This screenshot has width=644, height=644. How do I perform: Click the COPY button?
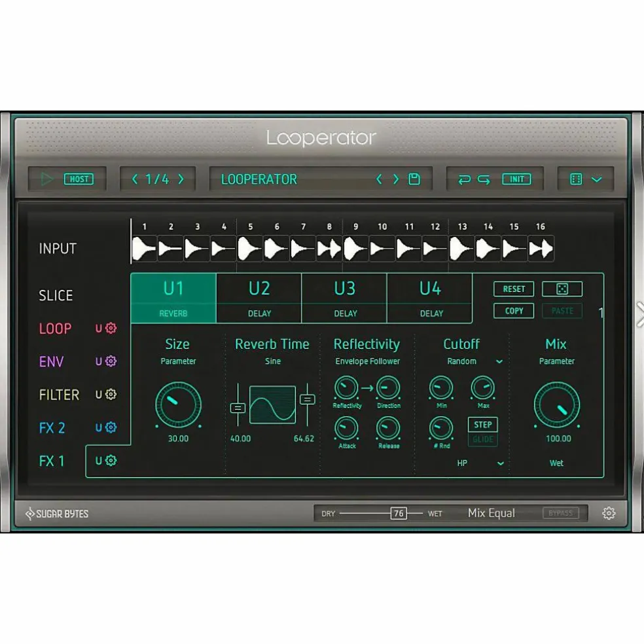click(x=514, y=311)
